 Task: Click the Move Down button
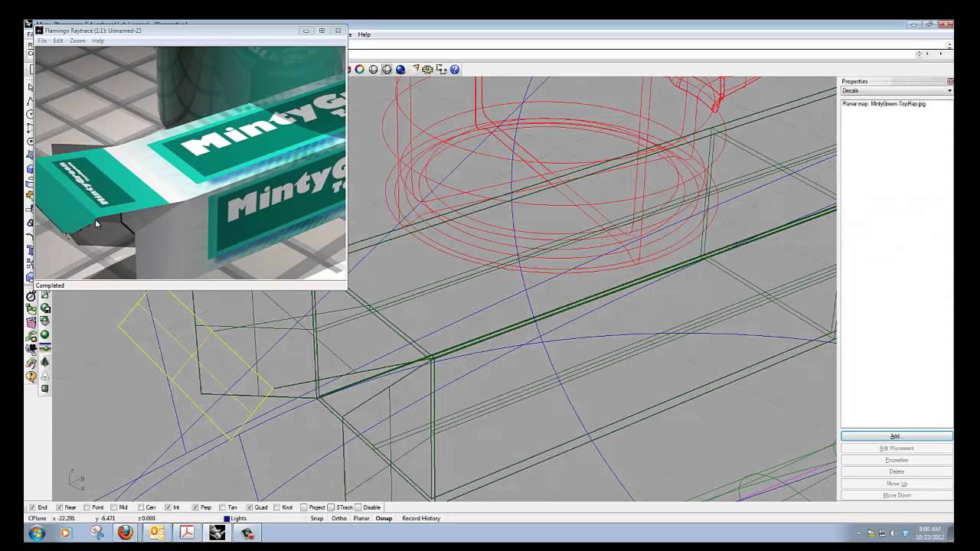point(897,495)
